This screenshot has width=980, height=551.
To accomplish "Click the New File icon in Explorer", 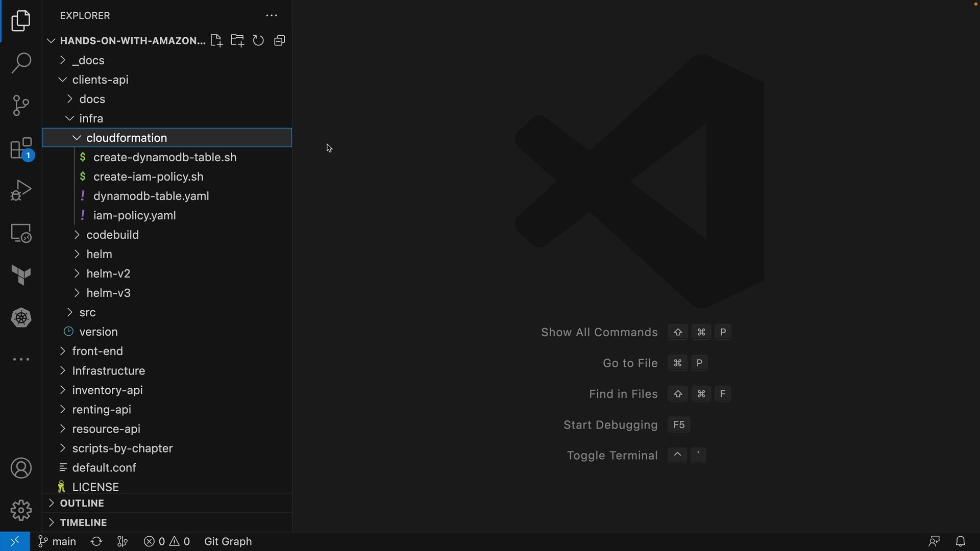I will [x=216, y=41].
